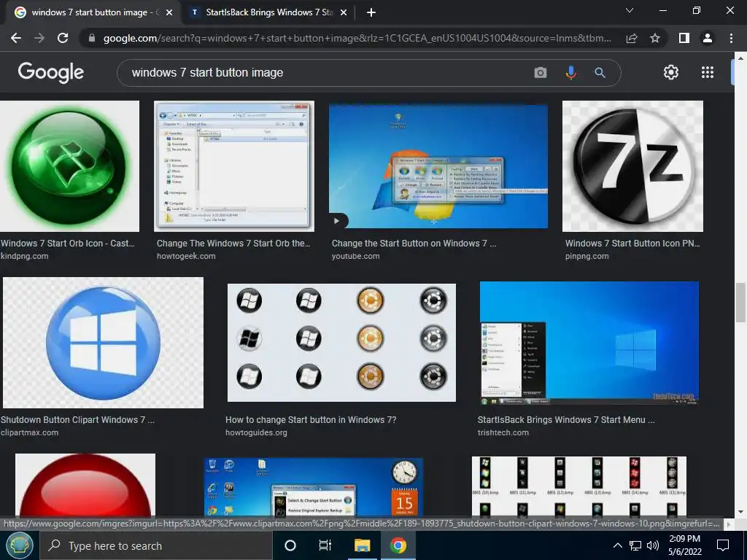Open green Windows 7 Start Orb image

pos(69,166)
